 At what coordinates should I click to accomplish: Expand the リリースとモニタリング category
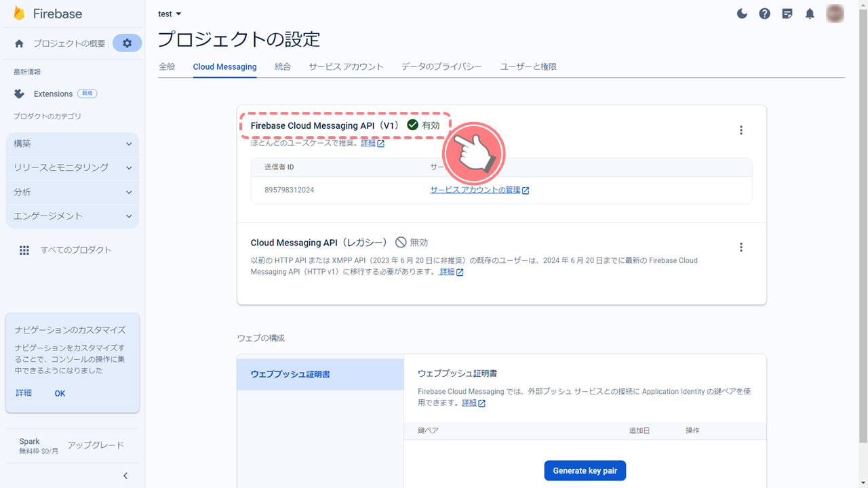coord(72,167)
